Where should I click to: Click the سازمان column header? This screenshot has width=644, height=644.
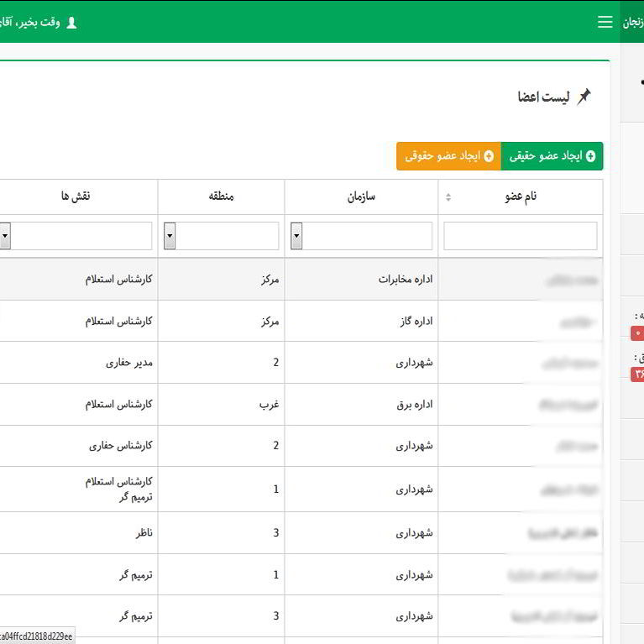362,196
